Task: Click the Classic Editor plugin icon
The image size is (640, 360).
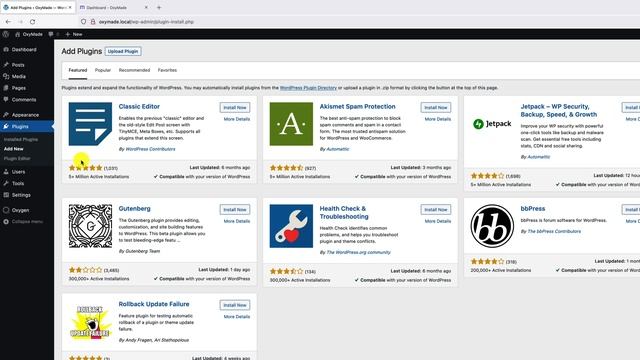Action: tap(90, 124)
